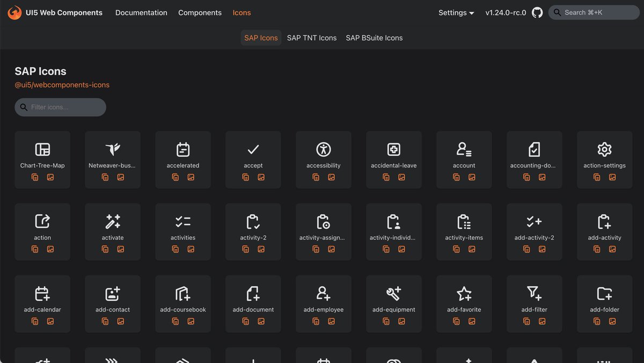Click the activity-individual icon

coord(394,221)
